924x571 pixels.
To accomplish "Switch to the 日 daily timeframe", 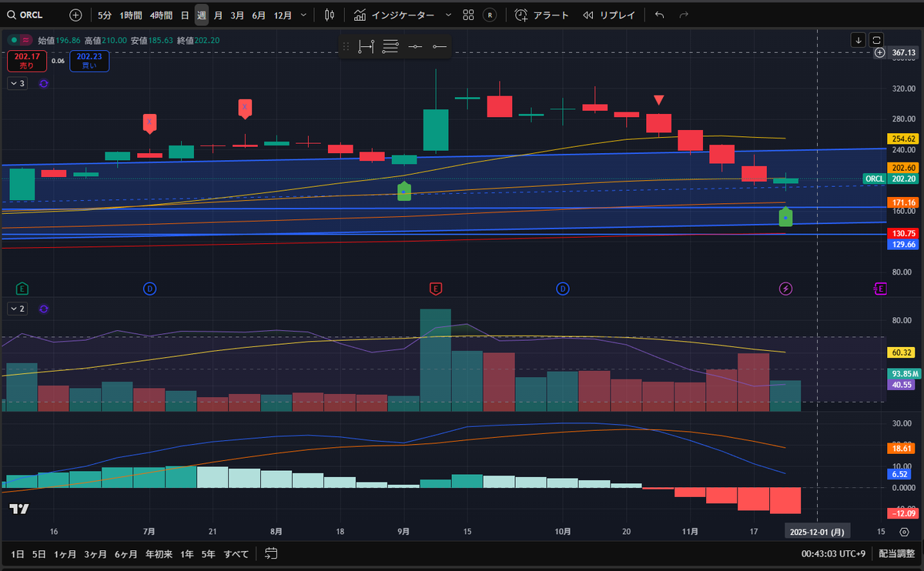I will point(186,15).
